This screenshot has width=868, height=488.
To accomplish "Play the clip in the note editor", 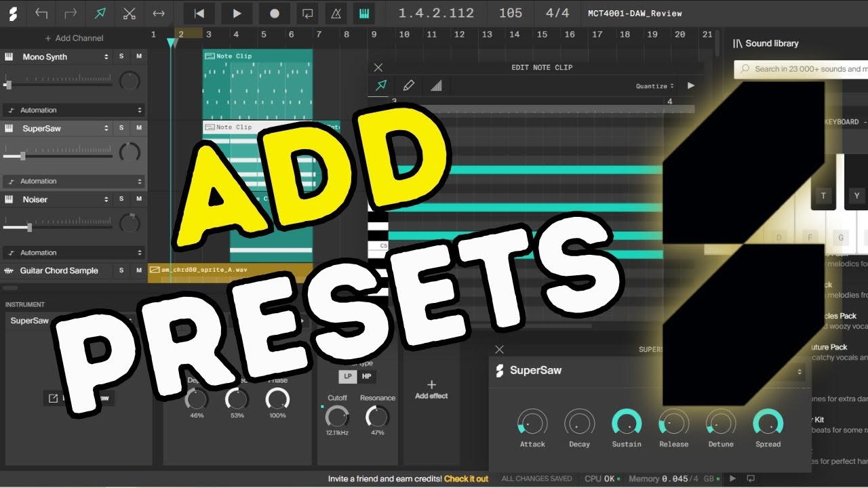I will pos(691,85).
